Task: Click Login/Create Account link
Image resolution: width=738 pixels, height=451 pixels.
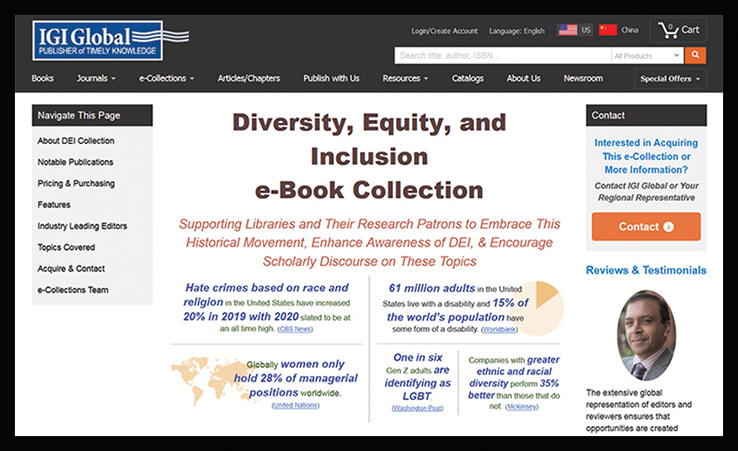Action: pos(444,31)
